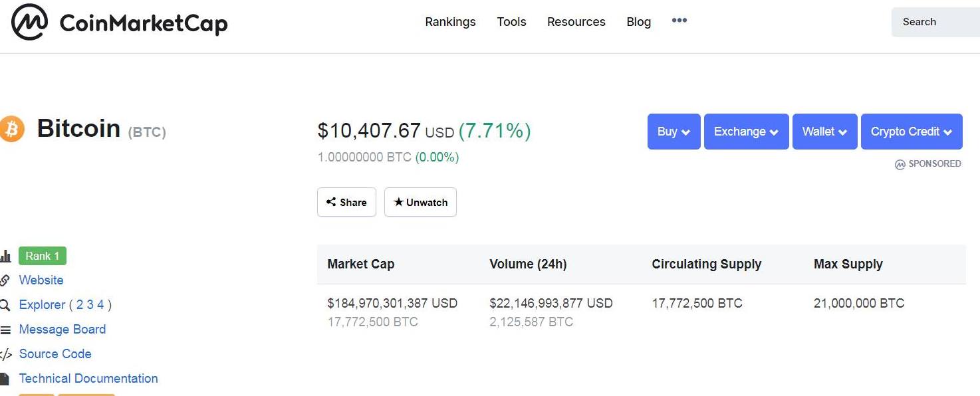This screenshot has width=980, height=396.
Task: Click the Source Code brackets icon
Action: [x=5, y=354]
